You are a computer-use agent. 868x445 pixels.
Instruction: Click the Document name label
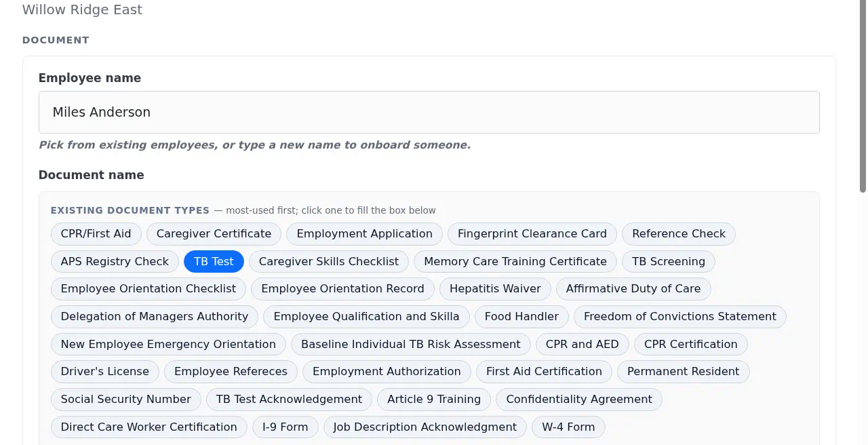coord(91,175)
